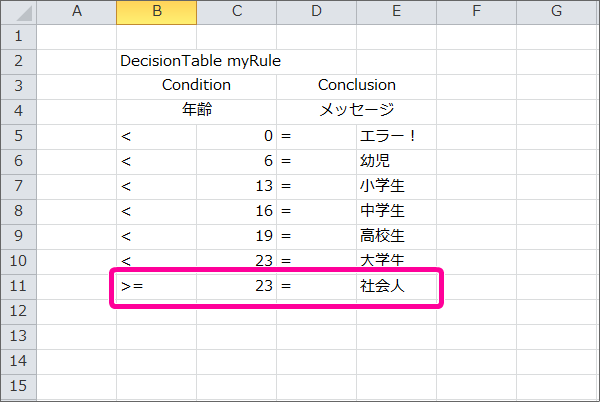Select row 15 header

(18, 385)
